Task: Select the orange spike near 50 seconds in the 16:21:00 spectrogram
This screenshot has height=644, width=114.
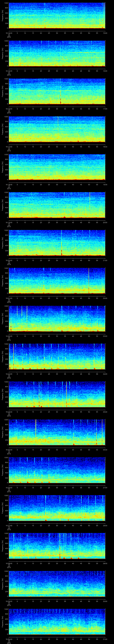Action: (x=89, y=280)
